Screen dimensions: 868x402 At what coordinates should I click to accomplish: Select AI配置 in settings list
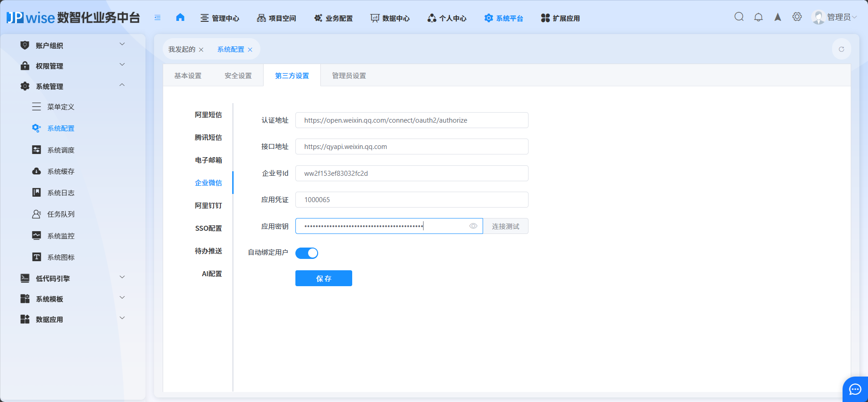(212, 274)
